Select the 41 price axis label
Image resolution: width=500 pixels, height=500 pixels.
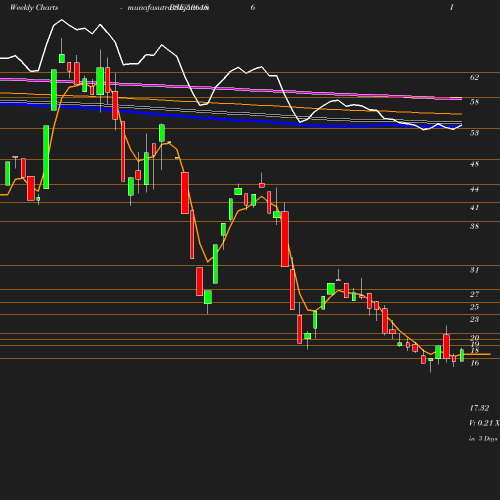[x=474, y=208]
